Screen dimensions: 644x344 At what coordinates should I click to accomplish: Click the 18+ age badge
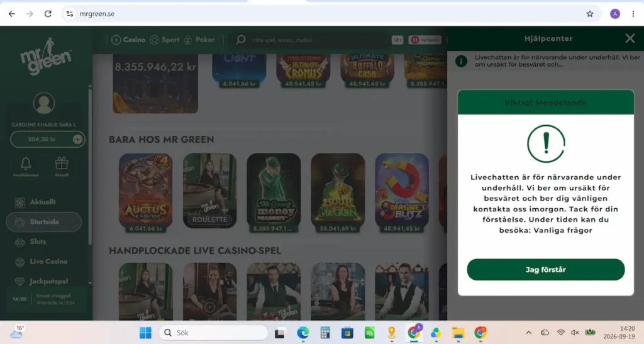click(397, 40)
